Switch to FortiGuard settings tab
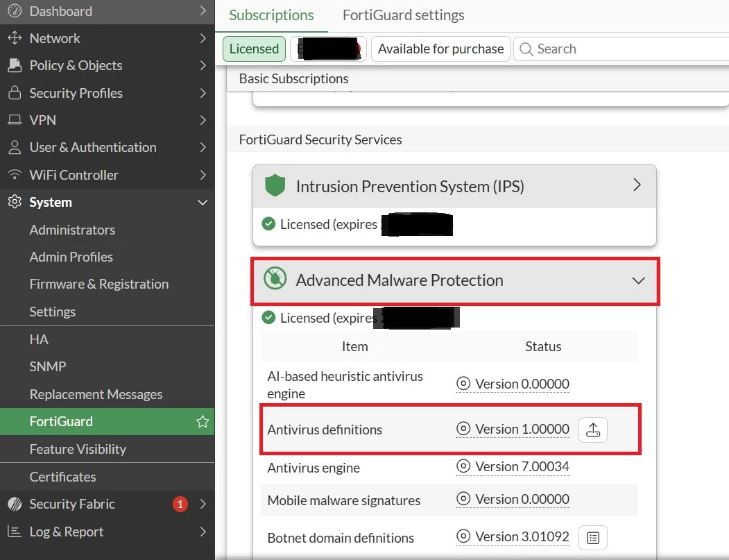The width and height of the screenshot is (729, 560). 403,15
